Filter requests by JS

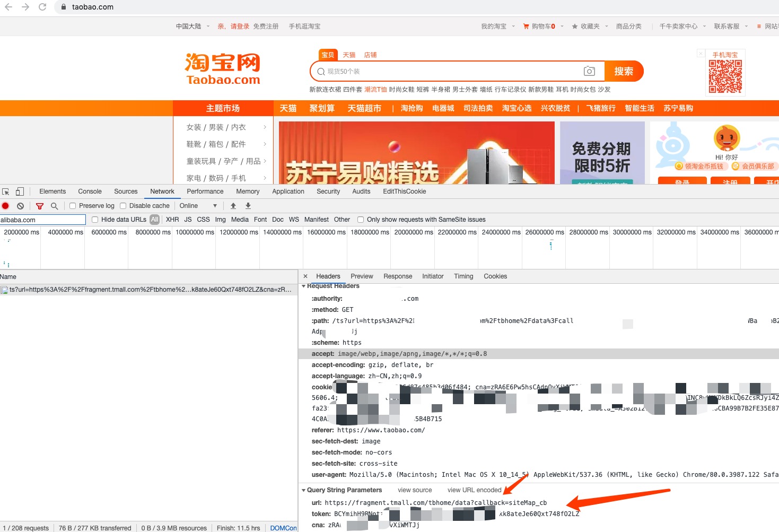coord(188,220)
